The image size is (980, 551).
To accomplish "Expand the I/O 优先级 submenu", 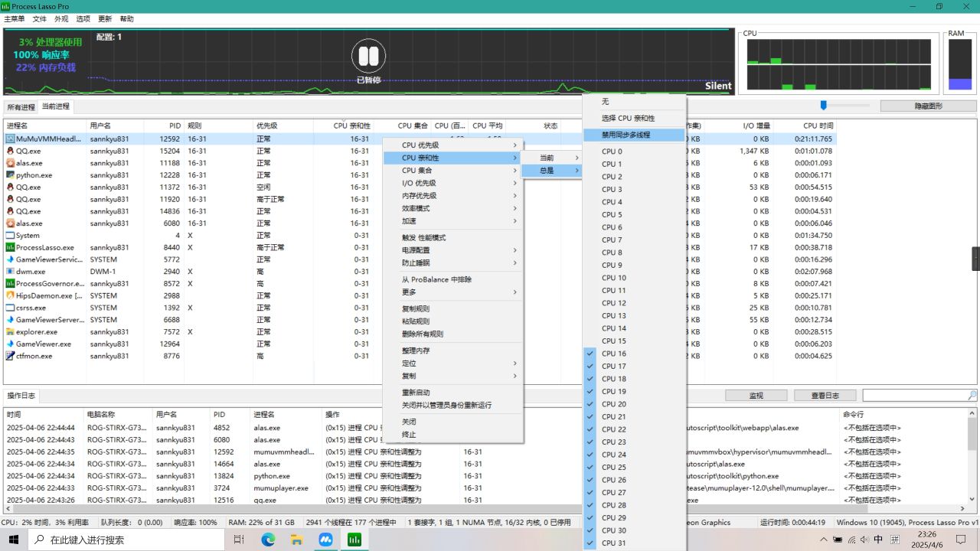I will coord(452,183).
